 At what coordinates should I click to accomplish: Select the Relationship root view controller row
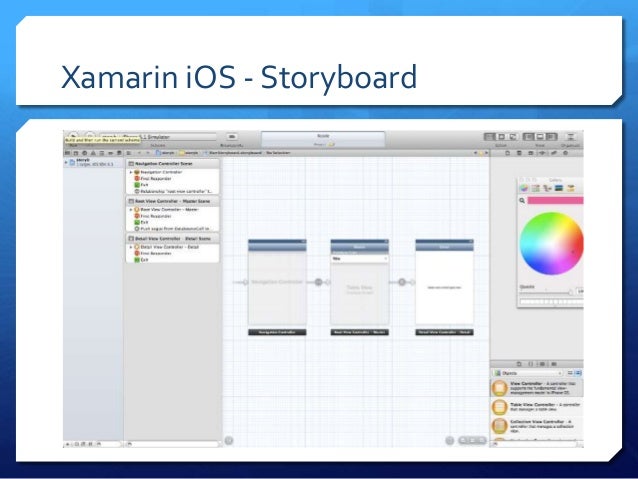coord(174,191)
